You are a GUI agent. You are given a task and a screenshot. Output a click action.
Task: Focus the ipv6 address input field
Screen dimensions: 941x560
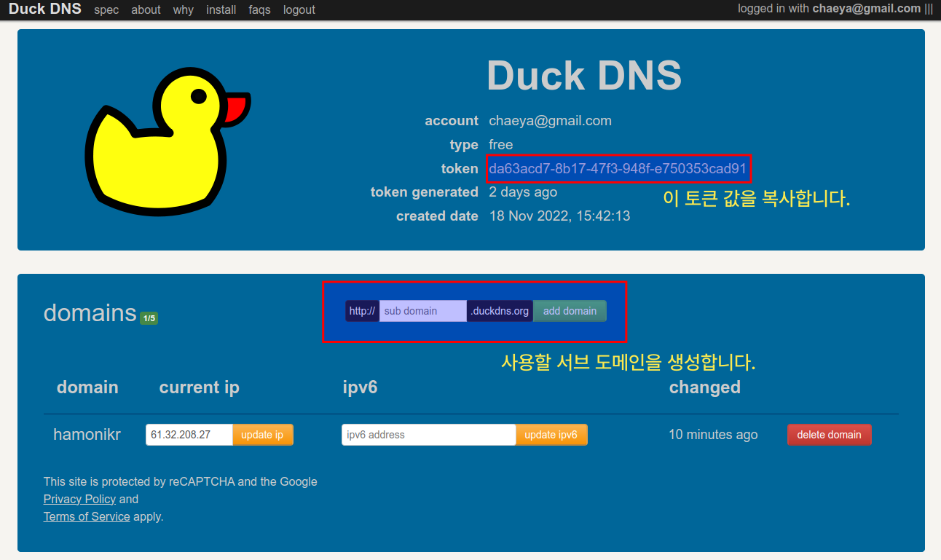coord(429,435)
